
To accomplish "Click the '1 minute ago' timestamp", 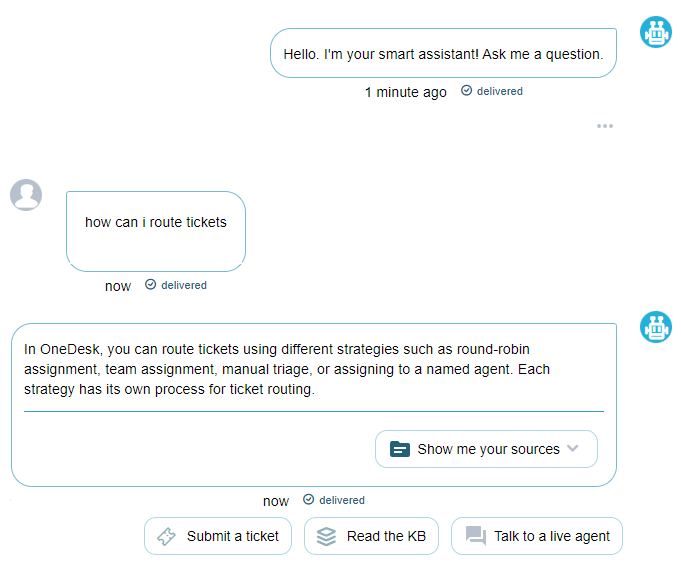I will [x=405, y=92].
